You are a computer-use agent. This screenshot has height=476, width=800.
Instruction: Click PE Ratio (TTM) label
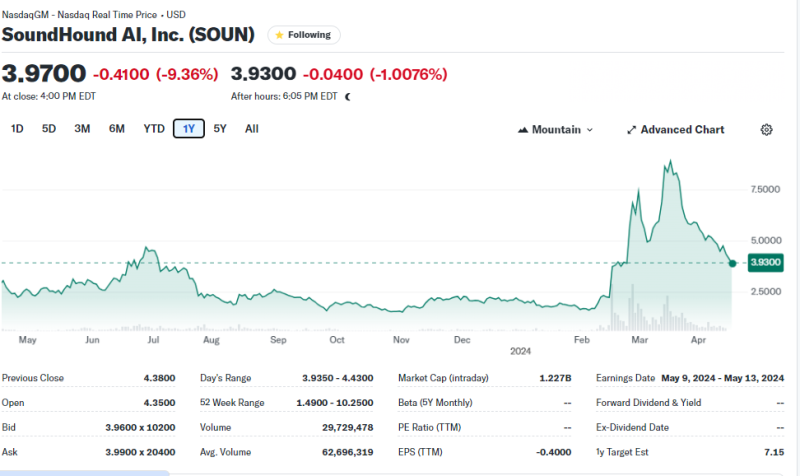(x=430, y=428)
